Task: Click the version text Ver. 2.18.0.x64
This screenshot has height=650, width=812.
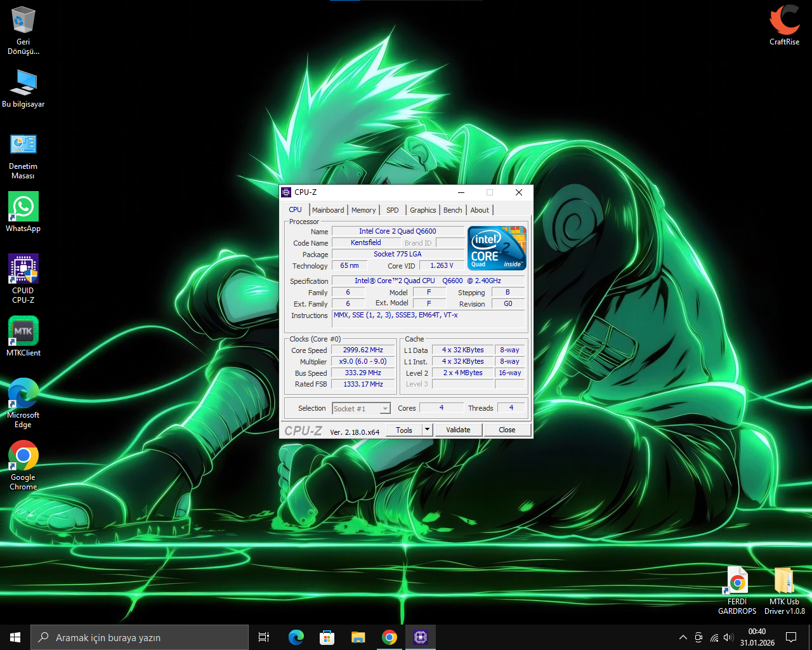Action: [355, 432]
